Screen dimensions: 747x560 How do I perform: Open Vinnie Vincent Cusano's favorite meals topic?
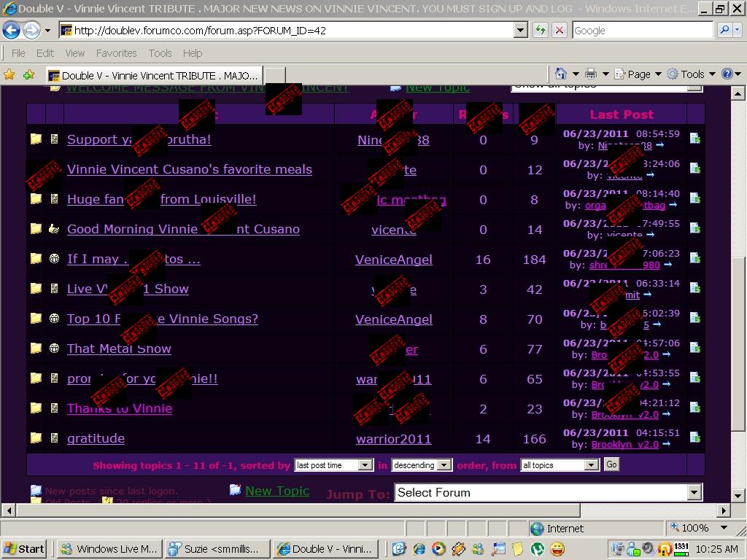click(x=190, y=169)
